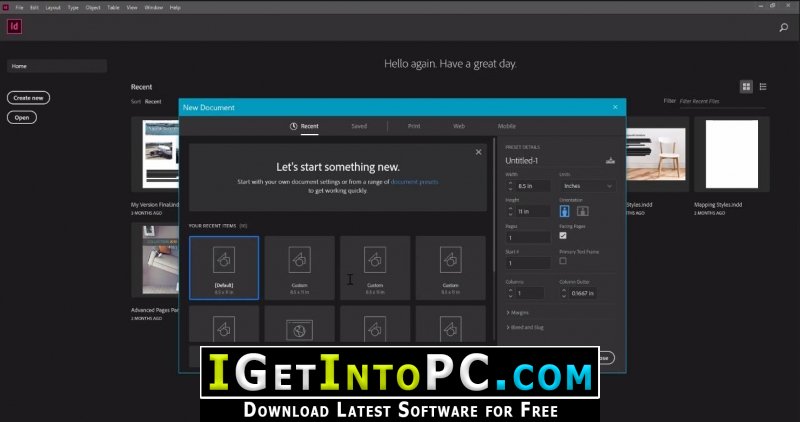
Task: Open the Units dropdown showing Inches
Action: click(587, 186)
